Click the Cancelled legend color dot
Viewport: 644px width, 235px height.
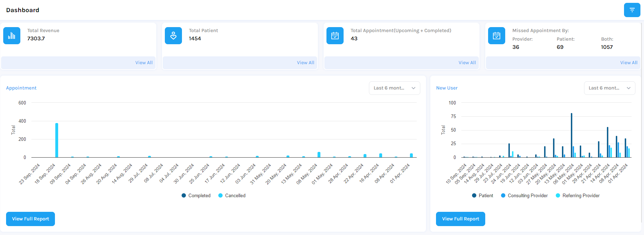click(x=220, y=195)
